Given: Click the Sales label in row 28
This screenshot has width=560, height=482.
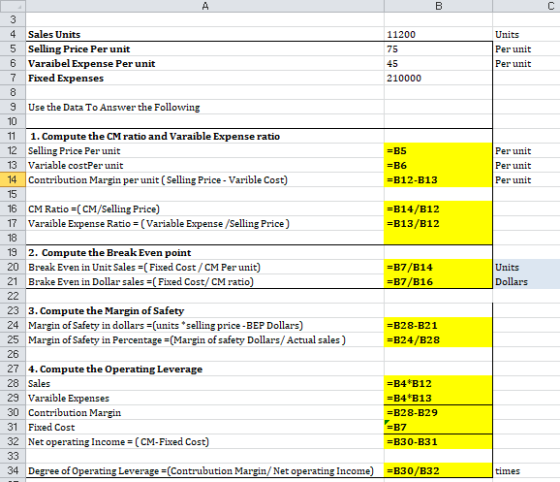Looking at the screenshot, I should pos(205,383).
